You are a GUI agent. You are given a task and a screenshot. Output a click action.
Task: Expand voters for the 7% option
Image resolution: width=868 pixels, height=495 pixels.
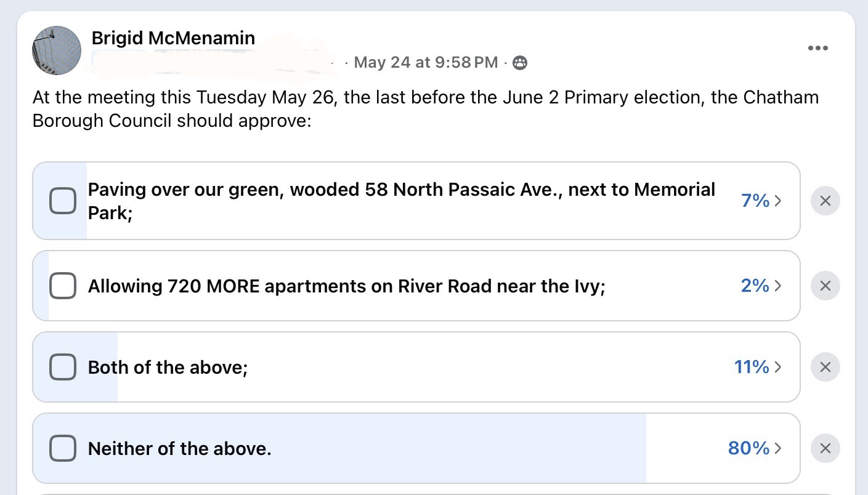coord(761,201)
